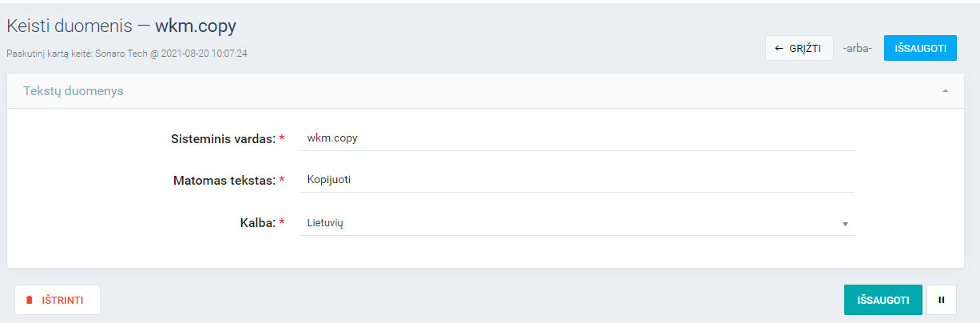Screen dimensions: 980x323
Task: Click the back arrow icon beside GRĮŽTI
Action: [x=779, y=48]
